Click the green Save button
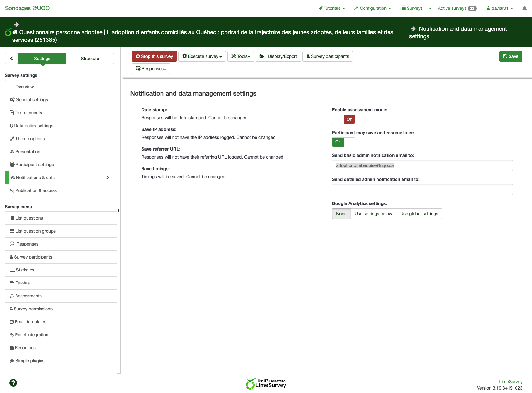The image size is (532, 393). coord(510,56)
